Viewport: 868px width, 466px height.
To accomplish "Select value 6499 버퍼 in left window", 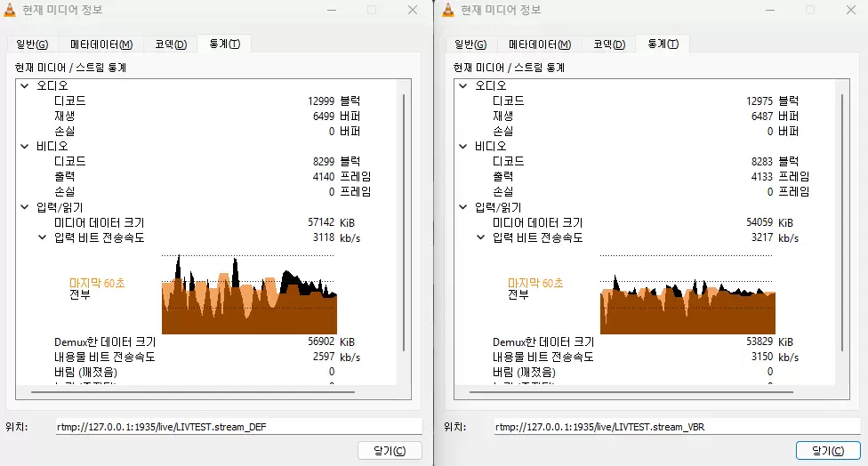I will (336, 116).
